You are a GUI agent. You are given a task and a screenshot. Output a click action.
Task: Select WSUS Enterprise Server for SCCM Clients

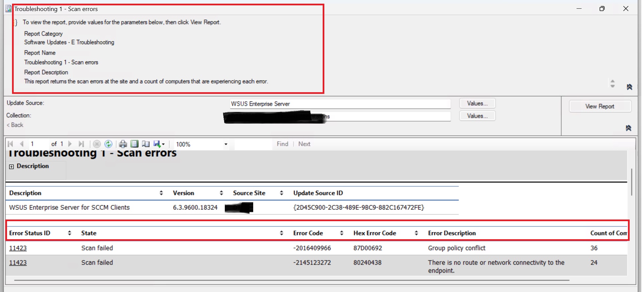69,207
